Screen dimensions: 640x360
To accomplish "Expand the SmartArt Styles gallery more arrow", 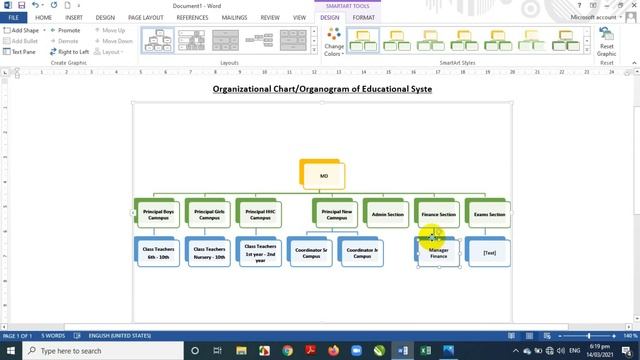I will 587,50.
